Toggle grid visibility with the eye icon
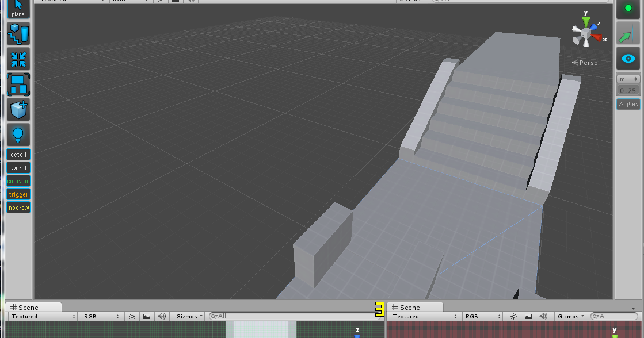Viewport: 644px width, 338px height. (628, 59)
